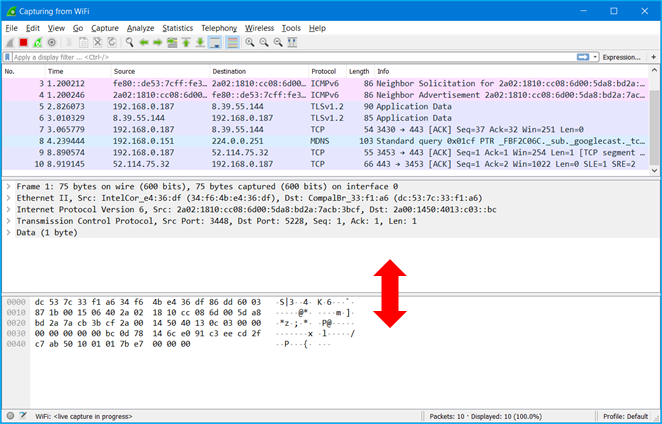Sort by the Info column header
Screen dimensions: 662x424
tap(512, 71)
